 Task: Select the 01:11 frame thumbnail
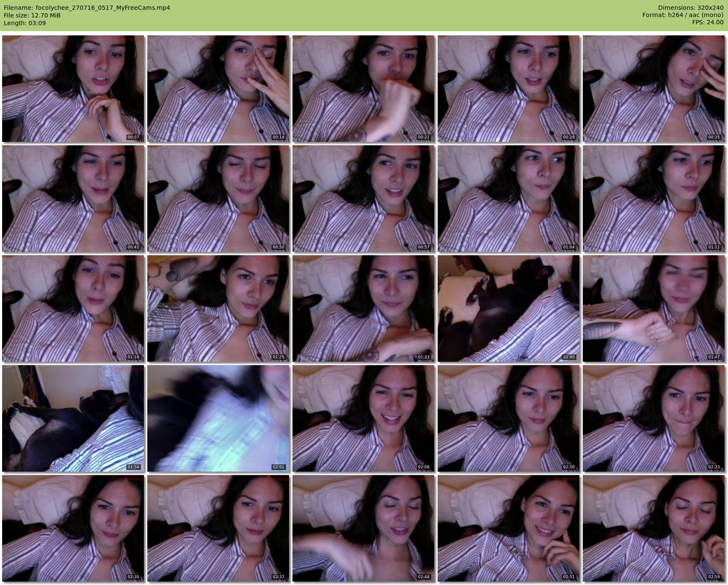tap(654, 199)
